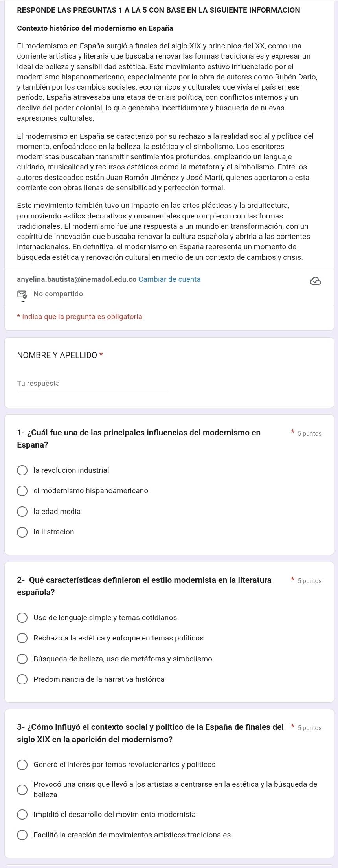This screenshot has width=338, height=868.
Task: Select 'la revolucion industrial' option
Action: click(22, 470)
